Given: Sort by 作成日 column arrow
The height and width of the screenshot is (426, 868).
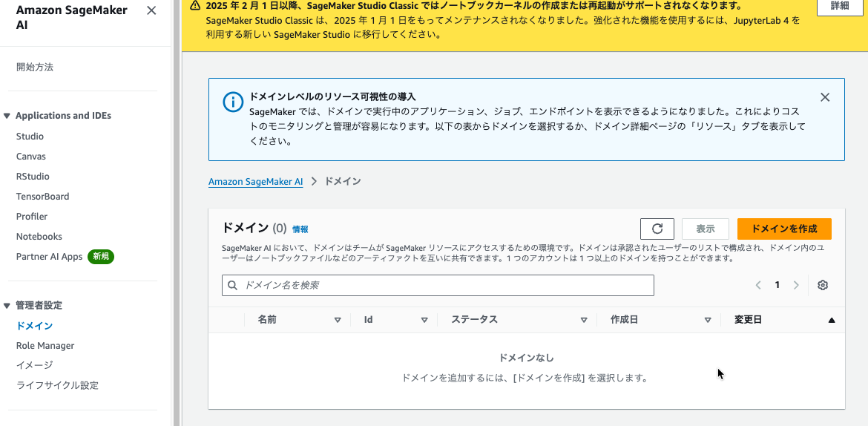Looking at the screenshot, I should (708, 320).
